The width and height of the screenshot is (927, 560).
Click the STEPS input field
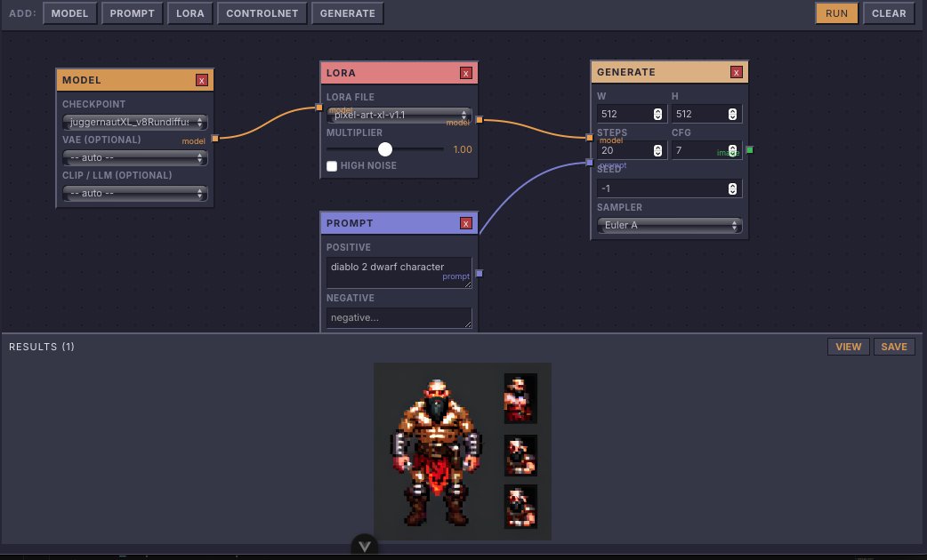click(632, 150)
